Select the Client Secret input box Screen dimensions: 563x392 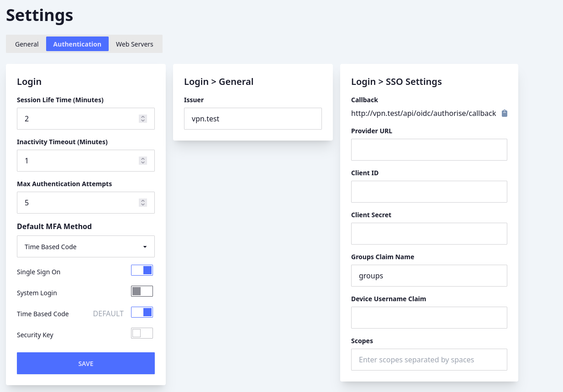429,234
